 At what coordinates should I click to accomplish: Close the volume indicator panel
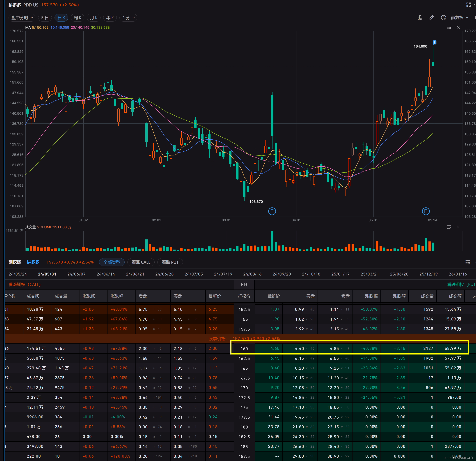pyautogui.click(x=458, y=227)
